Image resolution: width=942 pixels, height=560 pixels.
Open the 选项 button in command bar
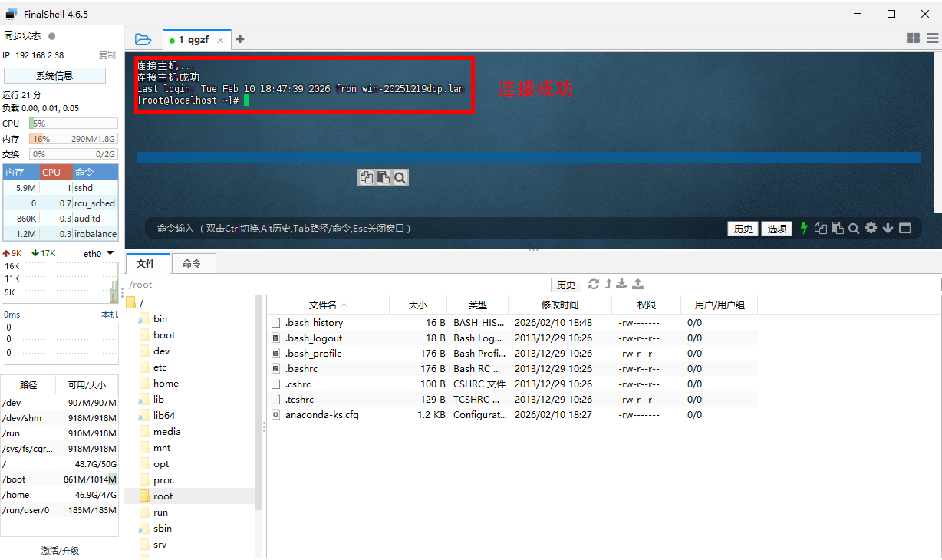777,229
